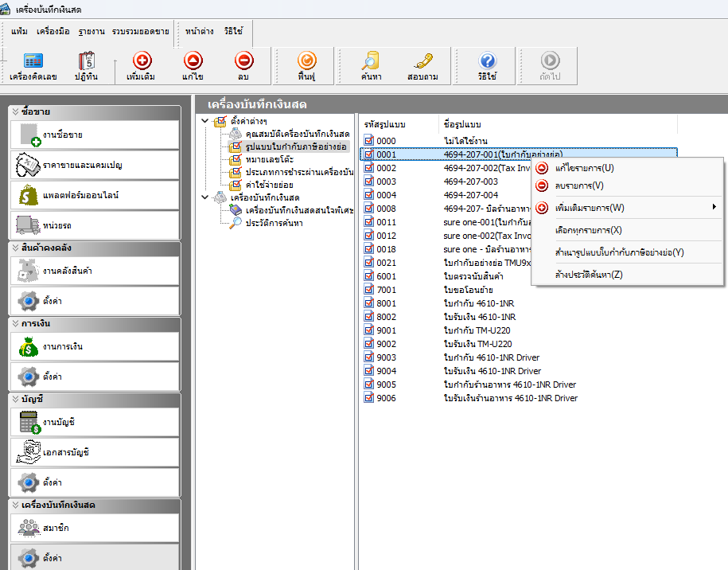Click the แก้ไข edit toolbar icon
728x570 pixels.
click(193, 61)
